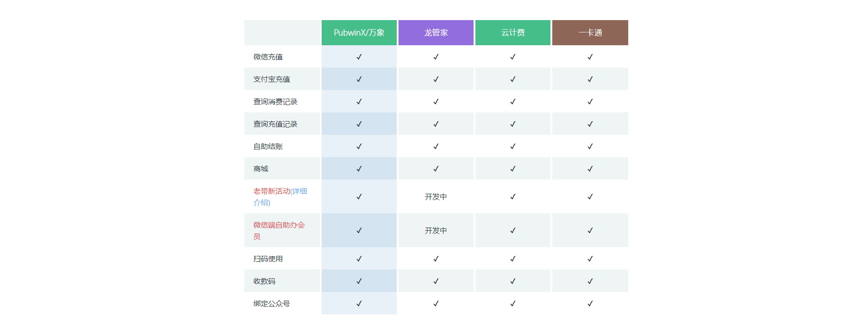The width and height of the screenshot is (868, 334).
Task: Click PubwinX checkmark in 自助结账 row
Action: (x=359, y=146)
